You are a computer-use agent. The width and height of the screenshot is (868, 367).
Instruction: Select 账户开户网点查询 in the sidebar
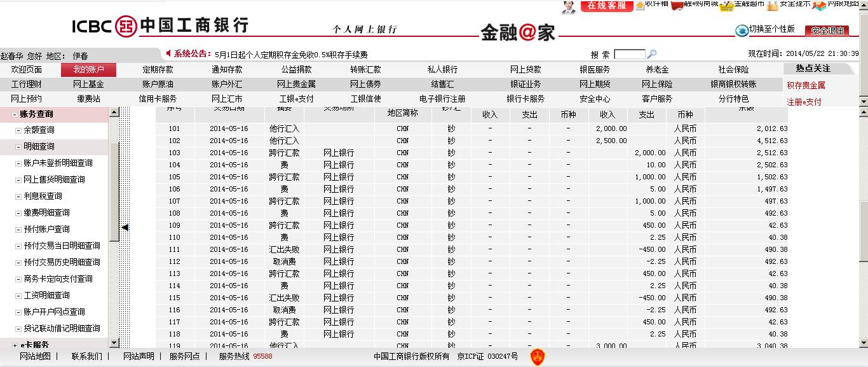[x=54, y=312]
